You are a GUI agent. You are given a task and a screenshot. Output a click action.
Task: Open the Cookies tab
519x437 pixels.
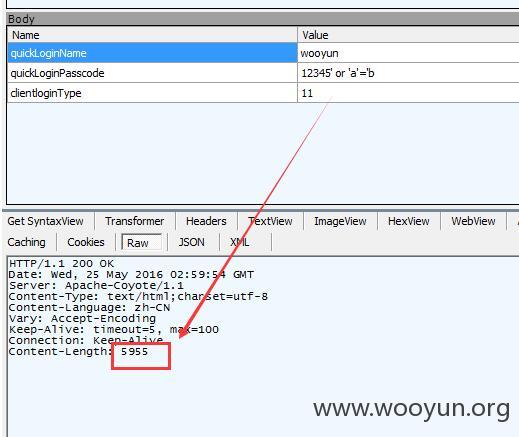pyautogui.click(x=86, y=242)
